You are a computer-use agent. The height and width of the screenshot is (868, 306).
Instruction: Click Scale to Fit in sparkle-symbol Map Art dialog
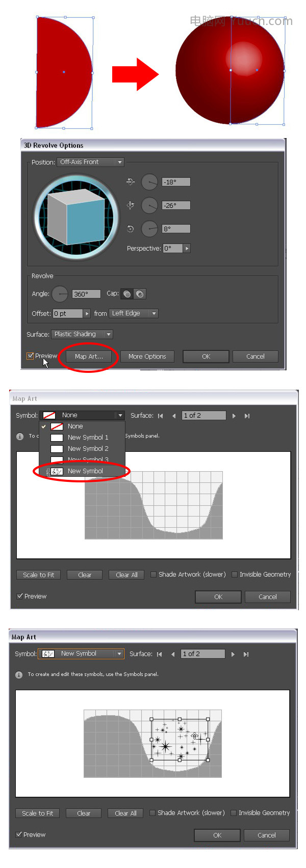click(38, 813)
